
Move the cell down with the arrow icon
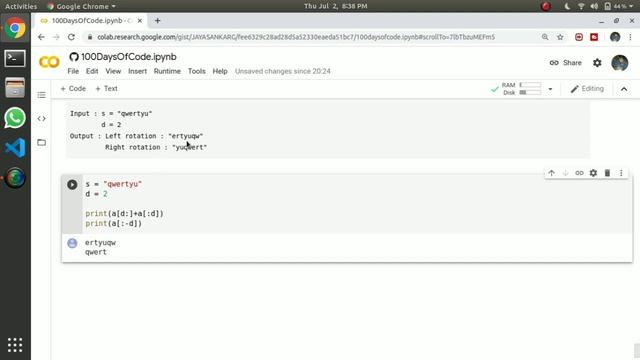[x=565, y=173]
